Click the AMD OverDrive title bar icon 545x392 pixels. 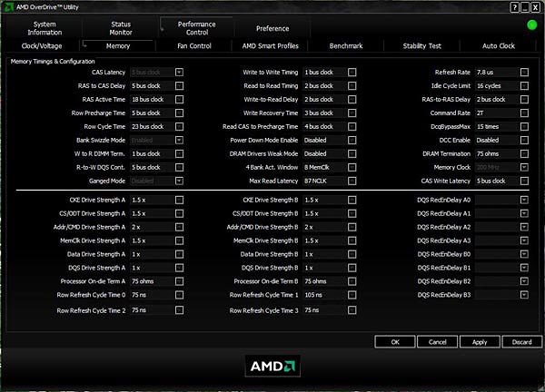click(x=9, y=6)
